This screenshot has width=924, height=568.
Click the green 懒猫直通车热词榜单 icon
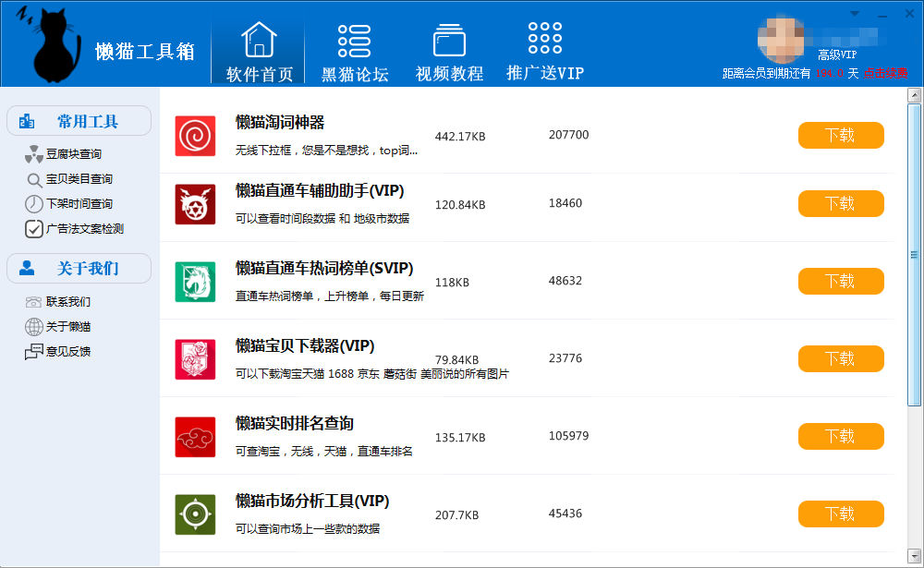195,282
